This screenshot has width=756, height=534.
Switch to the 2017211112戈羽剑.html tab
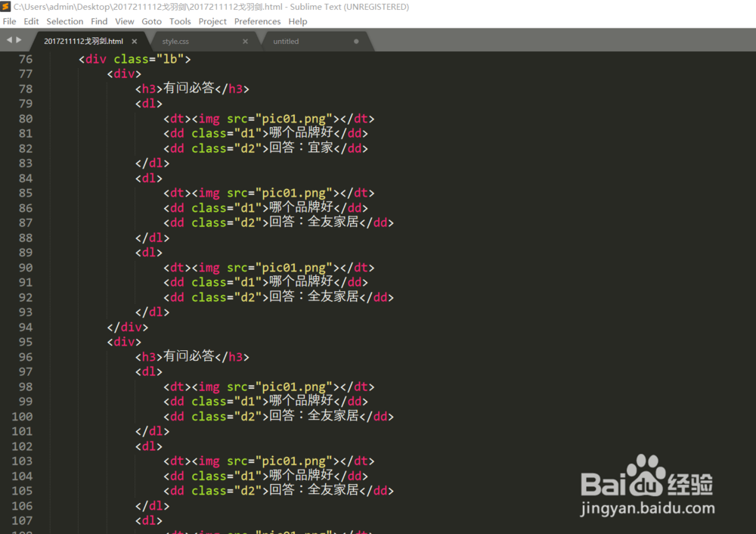click(x=83, y=42)
